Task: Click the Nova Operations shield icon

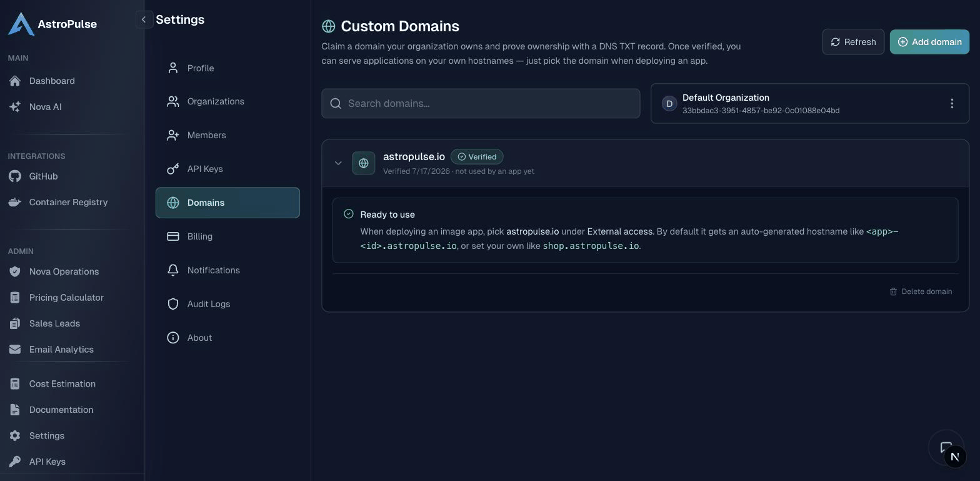Action: click(15, 271)
